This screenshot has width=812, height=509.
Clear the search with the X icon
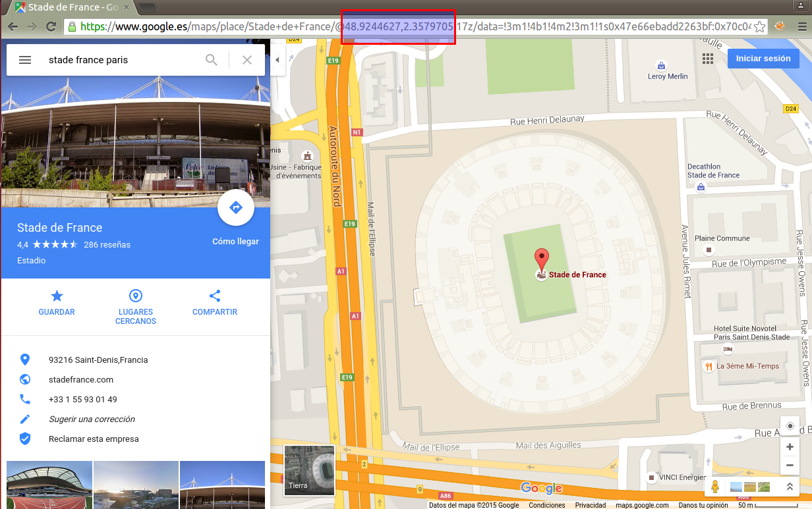(247, 60)
